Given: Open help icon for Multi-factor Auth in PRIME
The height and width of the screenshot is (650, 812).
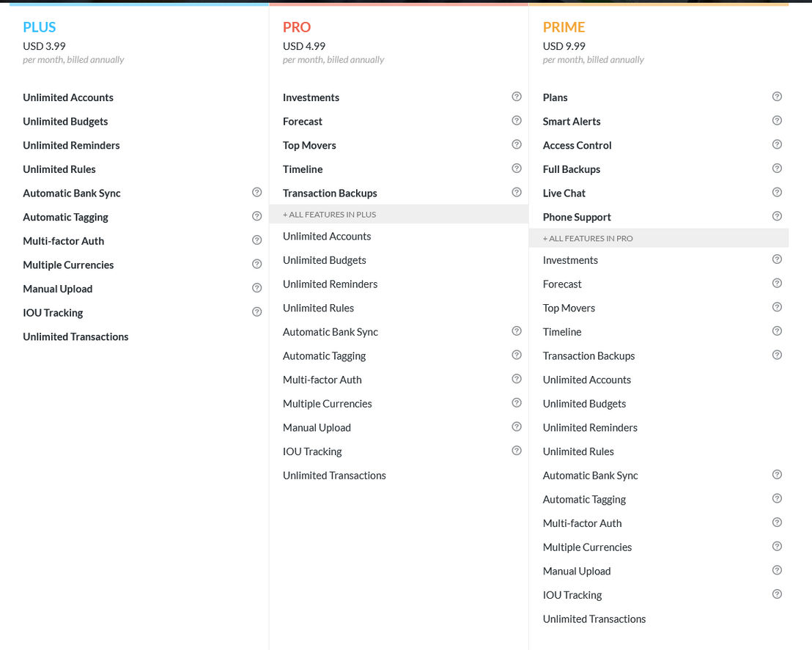Looking at the screenshot, I should [x=777, y=522].
